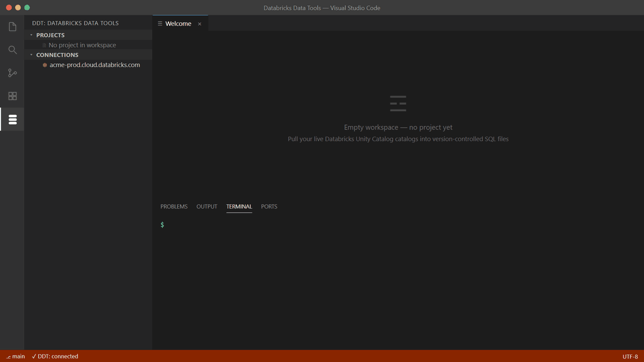Select the TERMINAL panel tab
The height and width of the screenshot is (362, 644).
tap(239, 207)
